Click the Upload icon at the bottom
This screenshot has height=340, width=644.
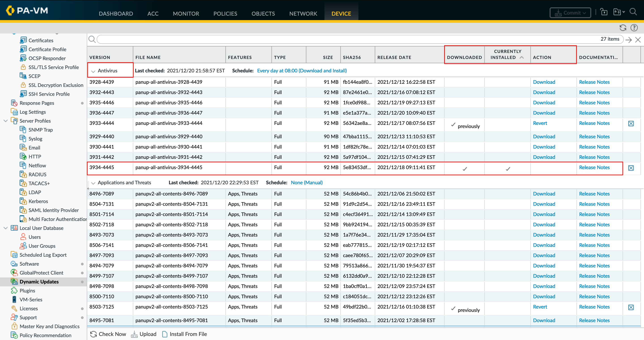coord(134,334)
